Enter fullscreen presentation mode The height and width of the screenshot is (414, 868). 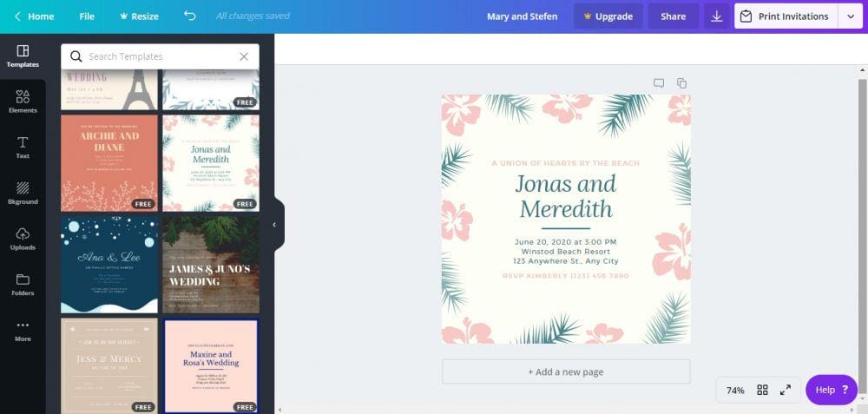point(785,391)
